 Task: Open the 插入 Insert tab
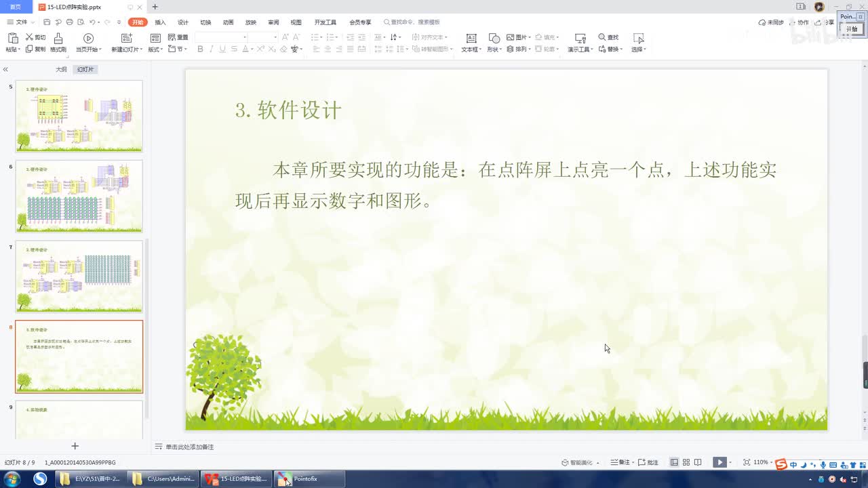pos(160,22)
